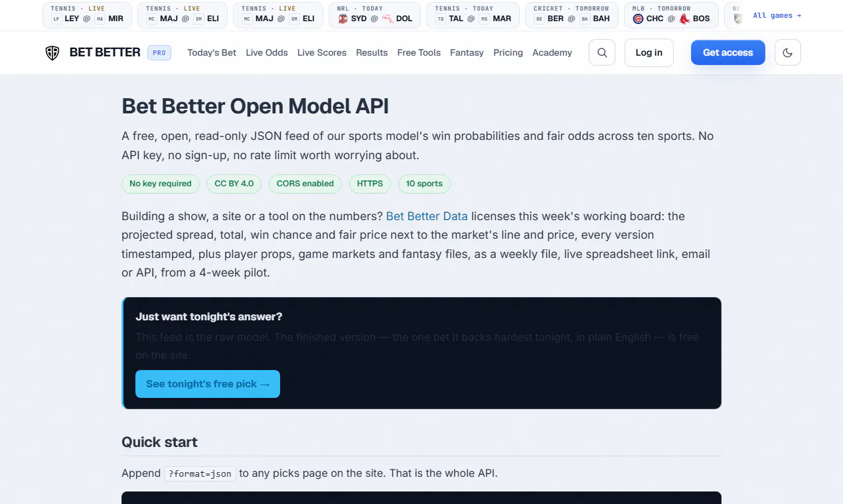
Task: Click the MA player badge beside MIR
Action: tap(100, 19)
